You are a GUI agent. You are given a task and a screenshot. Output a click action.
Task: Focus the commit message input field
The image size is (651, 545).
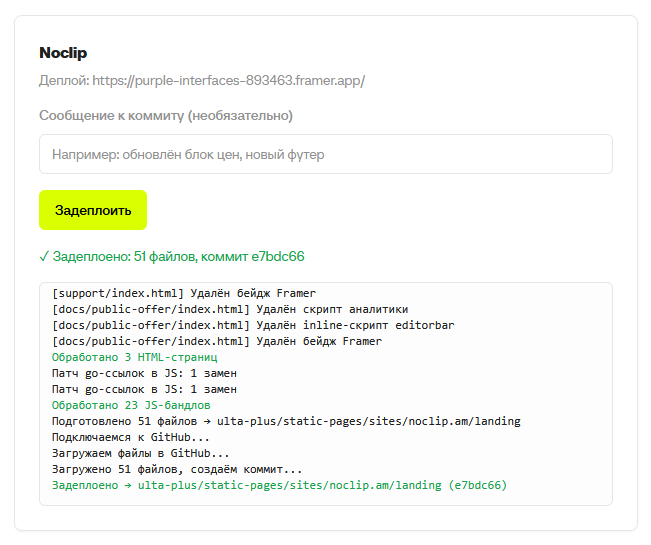click(x=326, y=154)
